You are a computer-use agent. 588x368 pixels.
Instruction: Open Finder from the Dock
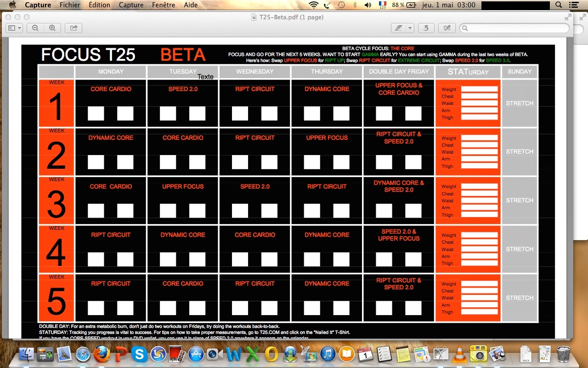tap(27, 355)
